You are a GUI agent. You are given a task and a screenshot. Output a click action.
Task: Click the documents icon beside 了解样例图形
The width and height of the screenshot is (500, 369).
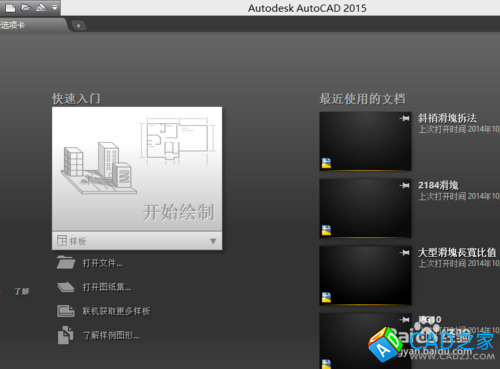pyautogui.click(x=66, y=335)
